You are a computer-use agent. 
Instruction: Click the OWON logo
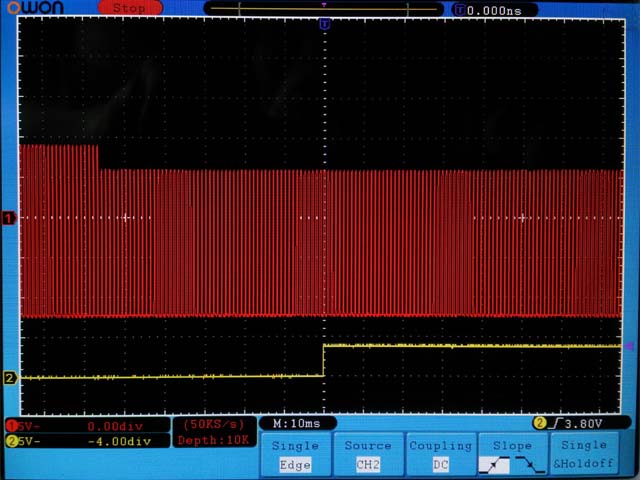(36, 7)
